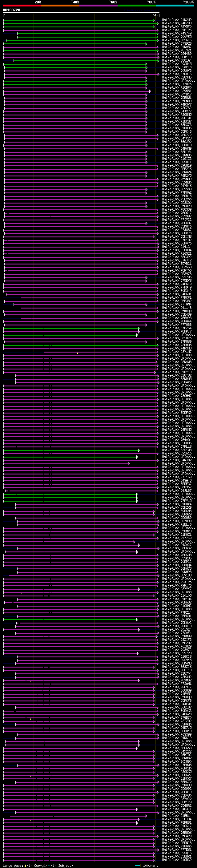Viewport: 197px width, 868px height.
Task: Select the UniRef100_B0YB17 label
Action: pos(177,94)
